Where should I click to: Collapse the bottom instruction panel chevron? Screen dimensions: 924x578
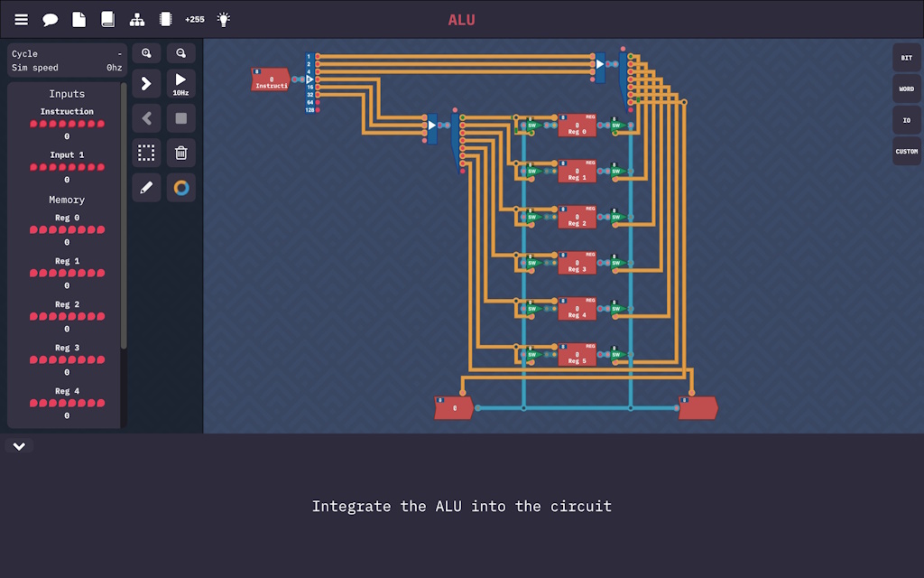(x=19, y=446)
